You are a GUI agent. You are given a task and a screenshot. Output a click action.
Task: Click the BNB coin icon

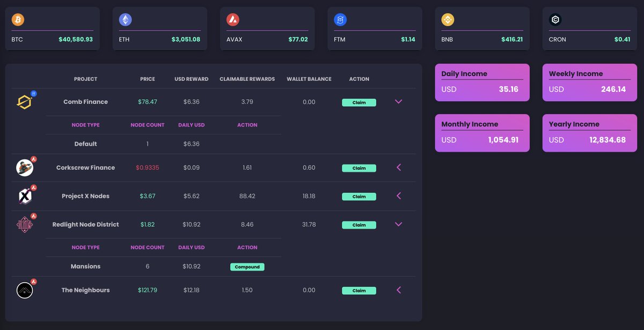click(448, 20)
